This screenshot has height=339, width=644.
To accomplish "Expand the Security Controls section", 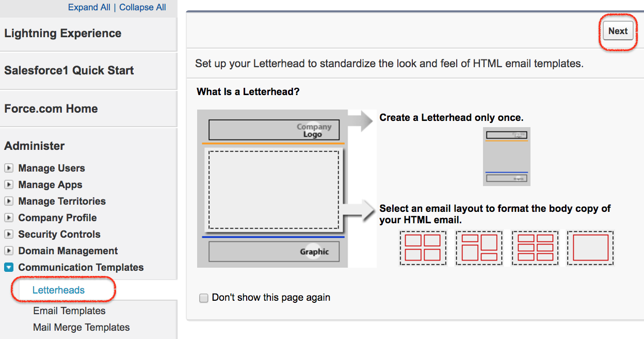I will (x=9, y=234).
